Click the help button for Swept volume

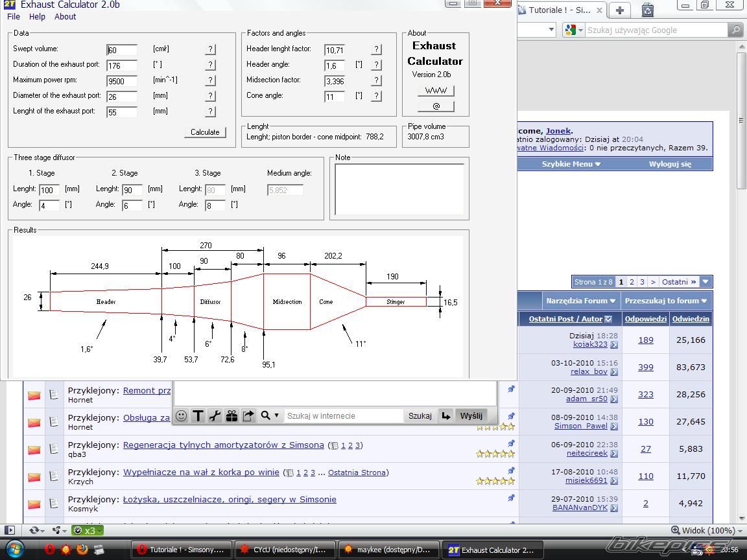pyautogui.click(x=210, y=49)
